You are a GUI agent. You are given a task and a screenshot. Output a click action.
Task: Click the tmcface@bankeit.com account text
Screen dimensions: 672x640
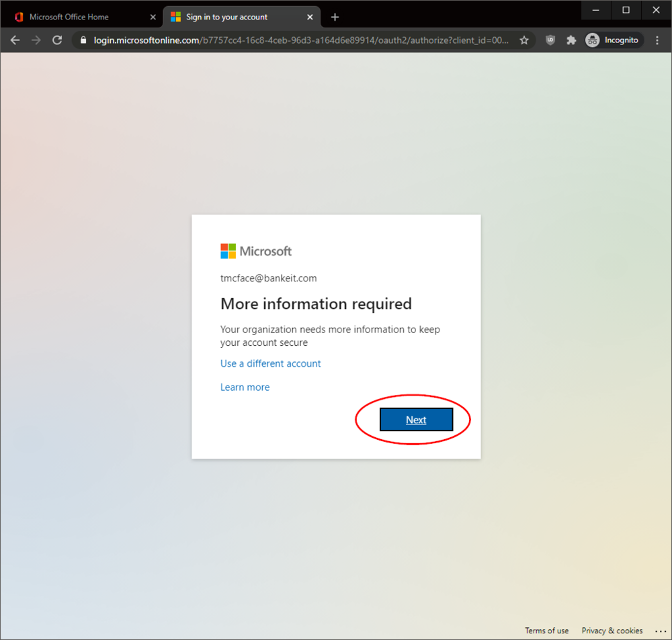click(269, 278)
